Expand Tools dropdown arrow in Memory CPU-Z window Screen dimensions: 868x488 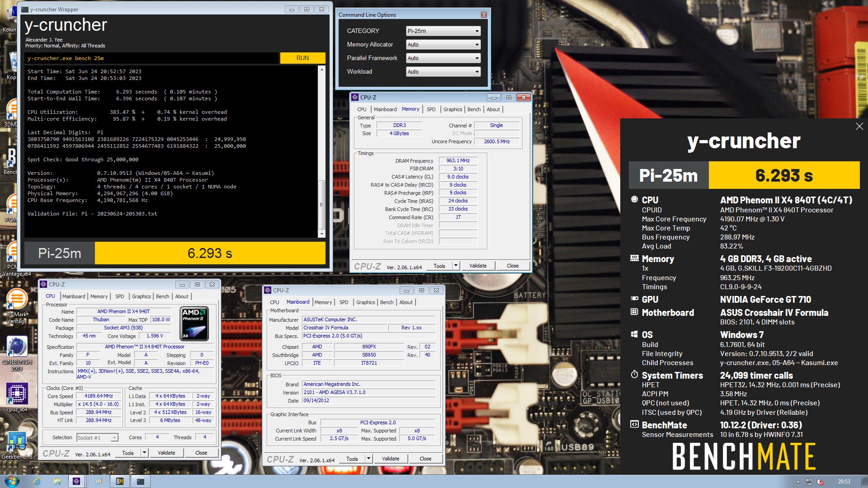coord(456,266)
